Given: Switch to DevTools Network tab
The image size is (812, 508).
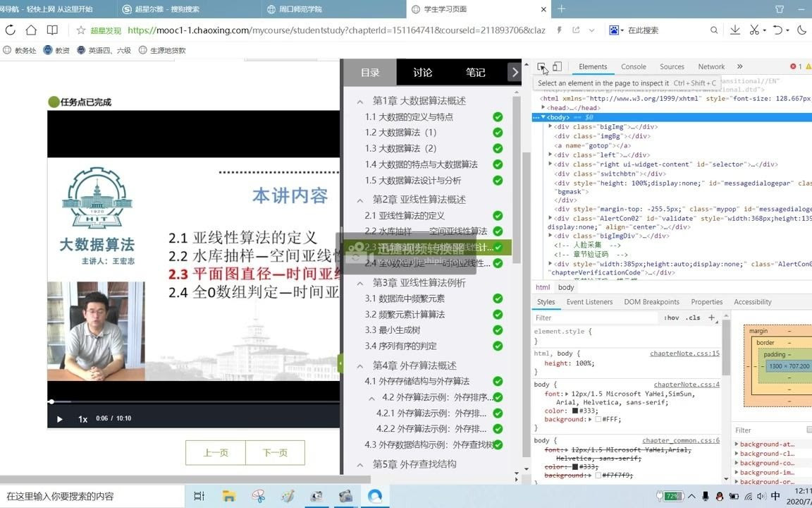Looking at the screenshot, I should tap(711, 67).
